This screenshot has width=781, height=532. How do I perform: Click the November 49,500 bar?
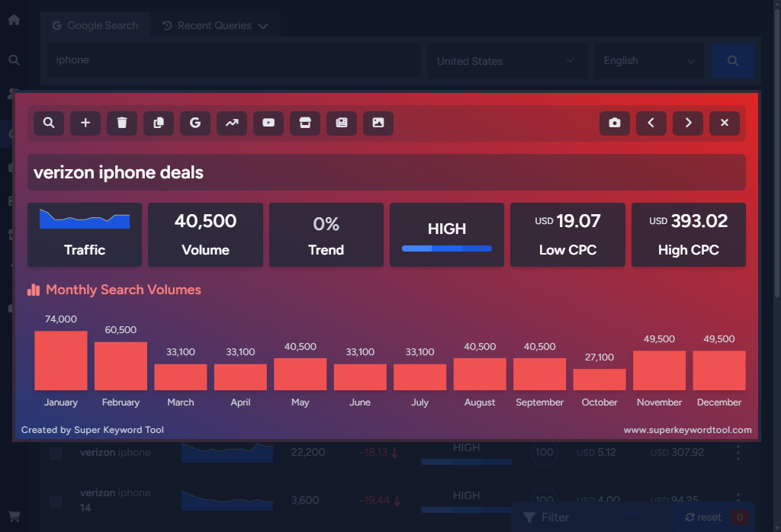(x=659, y=370)
